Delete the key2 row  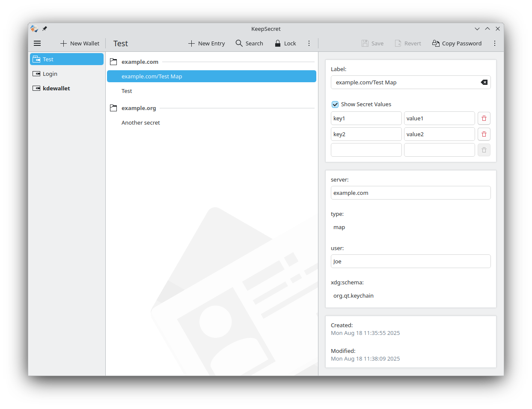tap(484, 134)
